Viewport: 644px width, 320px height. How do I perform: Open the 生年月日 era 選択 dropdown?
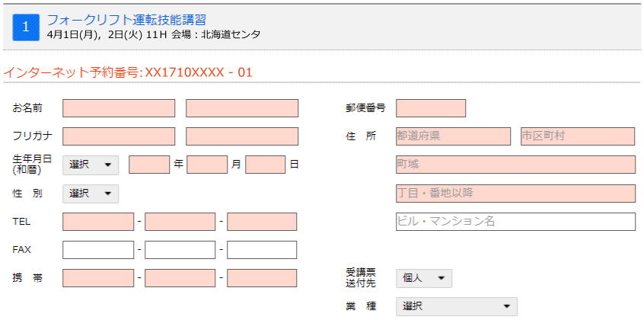(91, 165)
